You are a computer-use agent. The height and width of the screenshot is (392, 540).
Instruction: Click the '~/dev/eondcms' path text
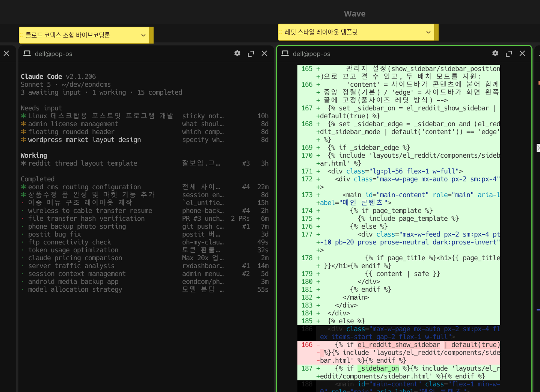86,84
